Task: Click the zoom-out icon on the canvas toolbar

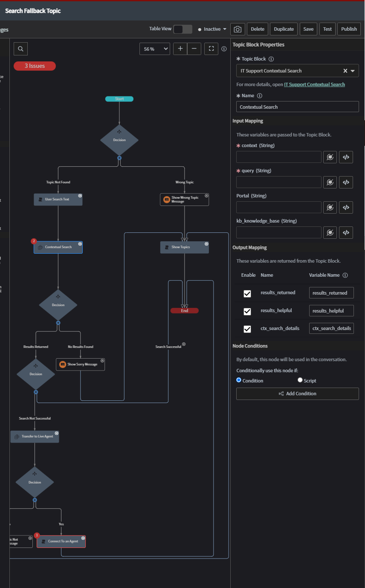Action: (x=194, y=49)
